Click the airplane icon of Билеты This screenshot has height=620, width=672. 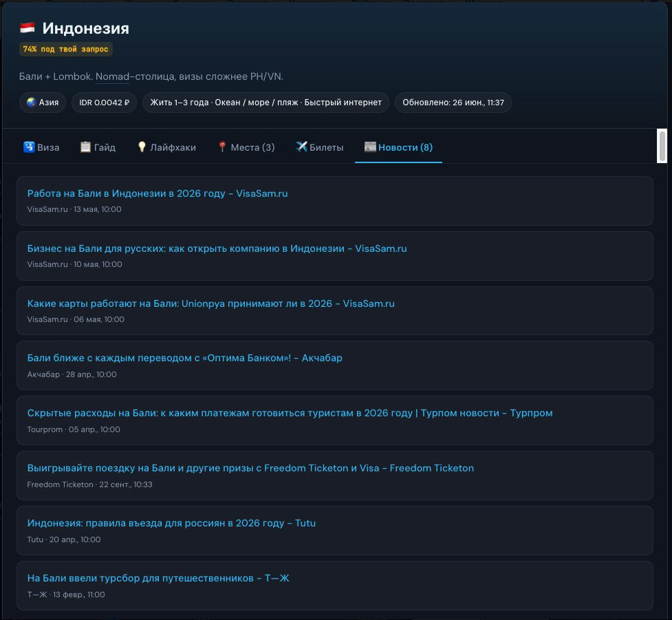(x=301, y=147)
